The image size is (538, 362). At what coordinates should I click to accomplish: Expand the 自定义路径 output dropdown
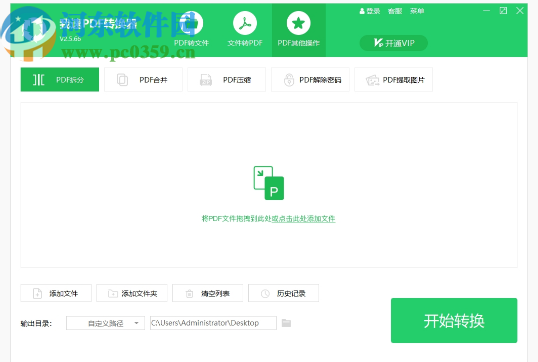click(105, 323)
